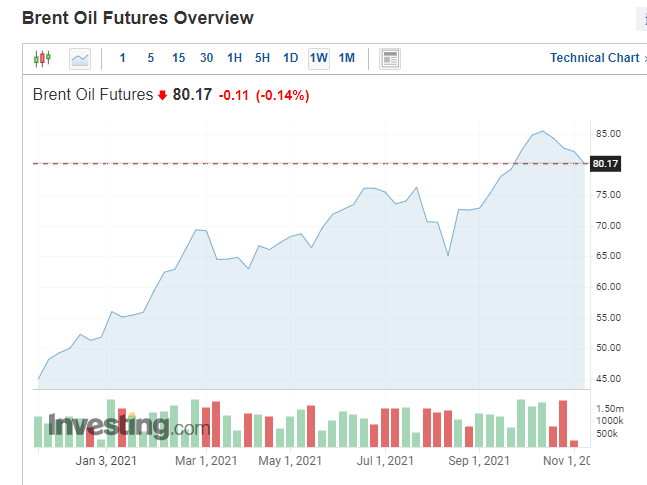
Task: Select the 1 minute interval
Action: 123,58
